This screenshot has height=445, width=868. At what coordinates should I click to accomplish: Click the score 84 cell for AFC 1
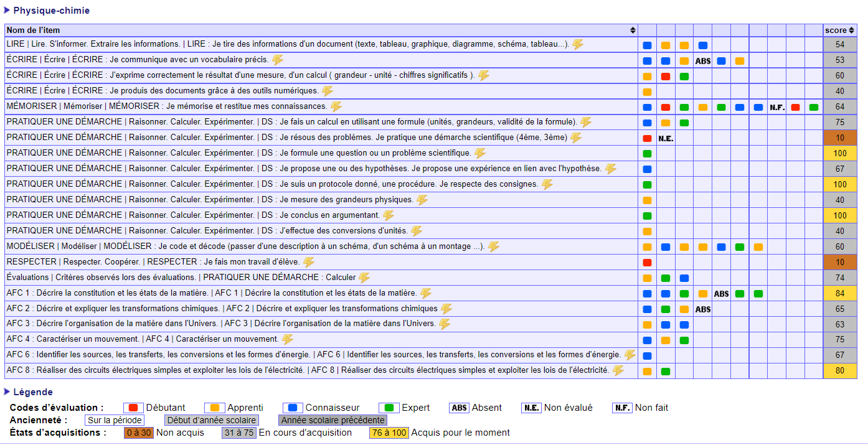point(839,293)
